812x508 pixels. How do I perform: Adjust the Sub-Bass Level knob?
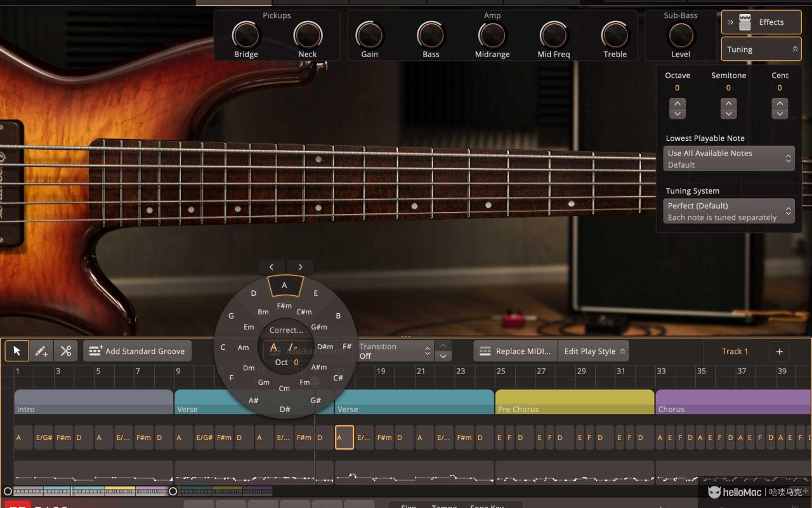[681, 36]
